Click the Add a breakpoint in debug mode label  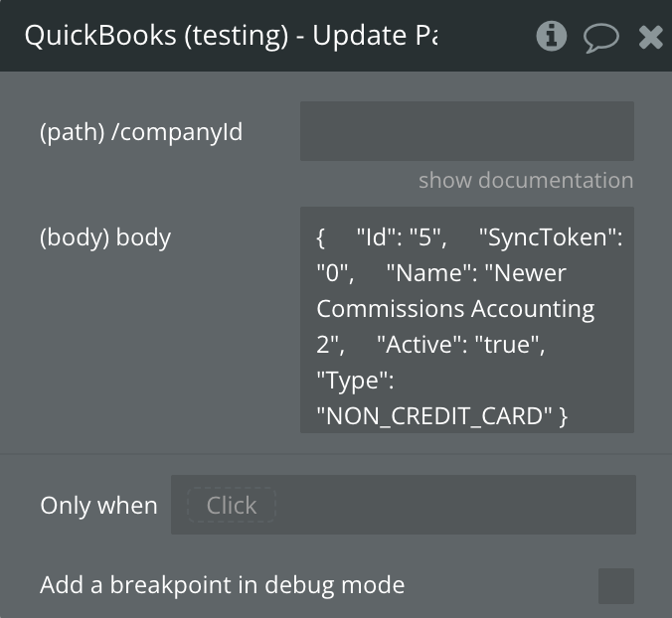click(222, 585)
